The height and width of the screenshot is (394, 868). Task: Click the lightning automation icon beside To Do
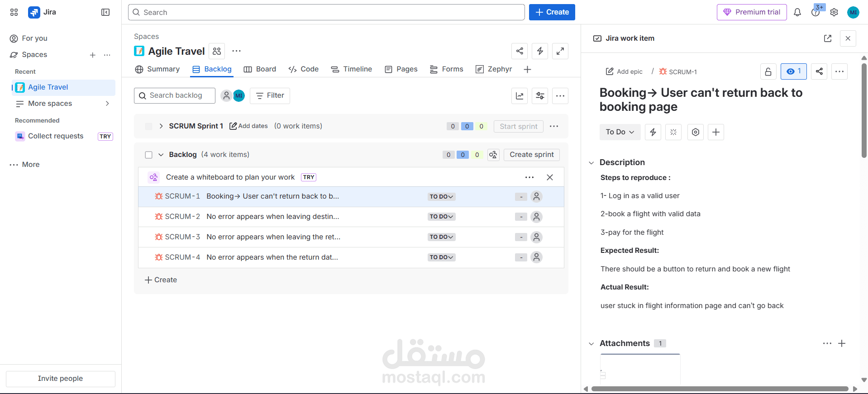[x=653, y=132]
